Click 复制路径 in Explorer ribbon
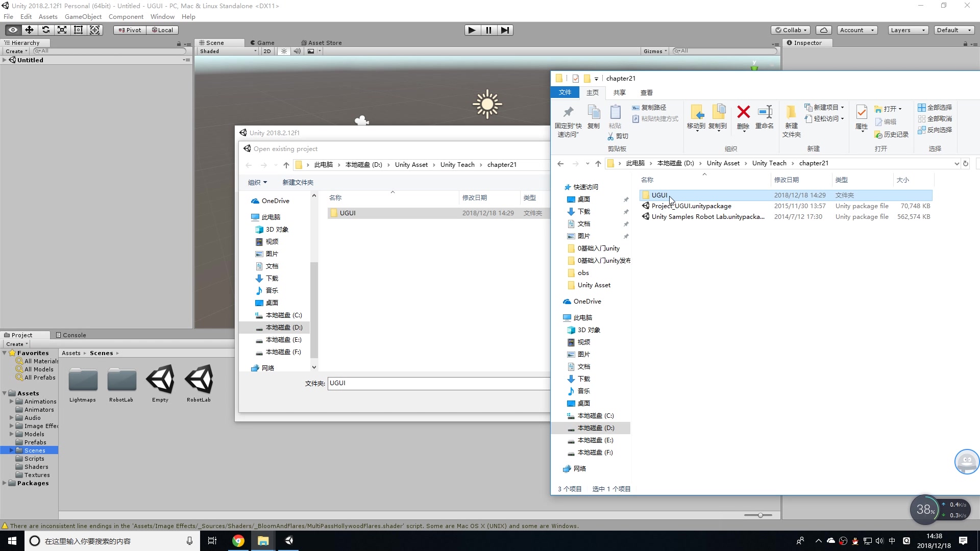 point(649,108)
